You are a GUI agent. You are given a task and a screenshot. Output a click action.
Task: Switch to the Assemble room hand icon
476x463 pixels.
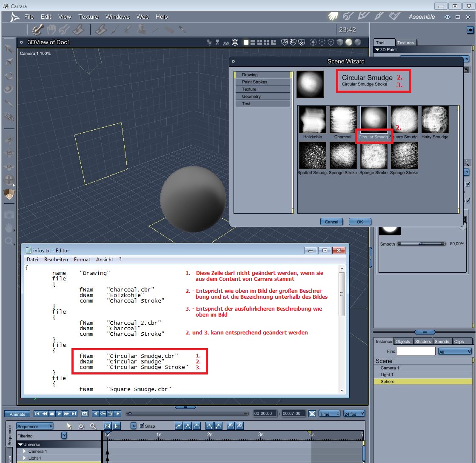pyautogui.click(x=333, y=17)
